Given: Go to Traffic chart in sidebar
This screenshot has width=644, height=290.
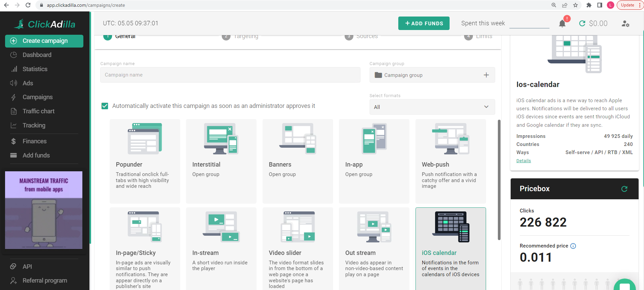Looking at the screenshot, I should coord(38,111).
